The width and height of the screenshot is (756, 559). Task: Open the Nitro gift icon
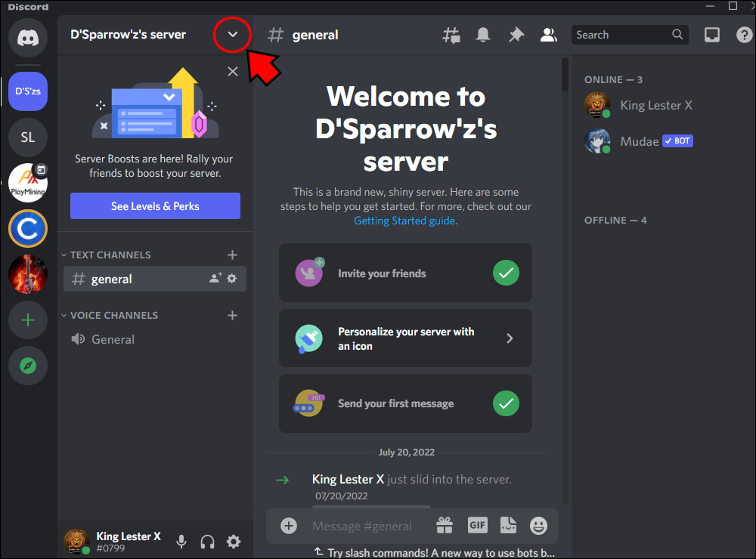[x=445, y=525]
